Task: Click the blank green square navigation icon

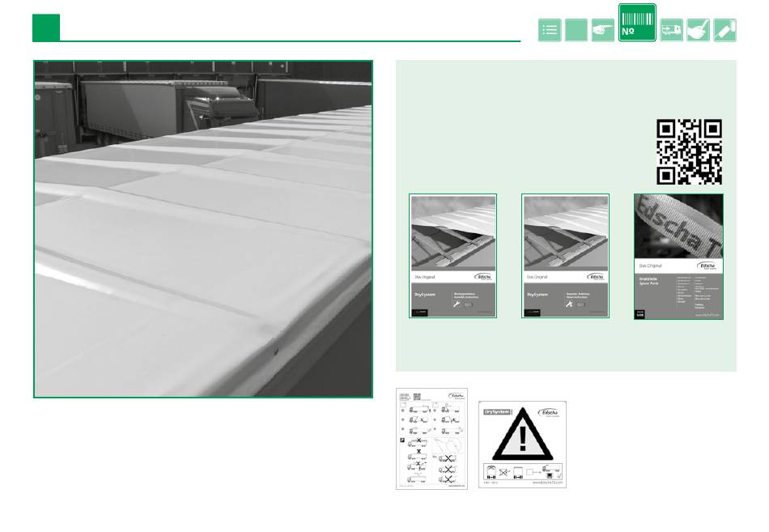Action: [x=576, y=30]
